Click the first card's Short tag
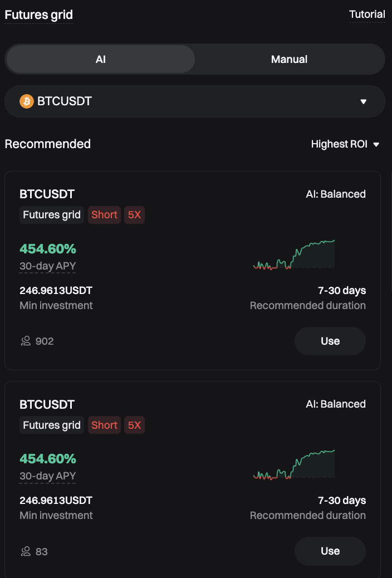The height and width of the screenshot is (578, 392). tap(104, 215)
